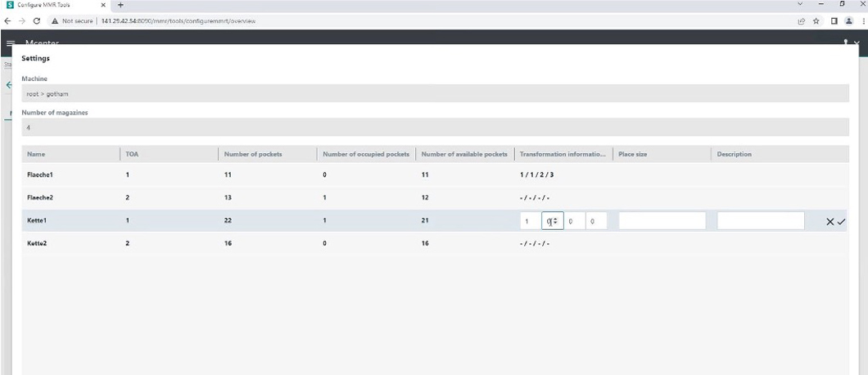Cancel the Kette1 row edit with X icon

click(x=830, y=221)
